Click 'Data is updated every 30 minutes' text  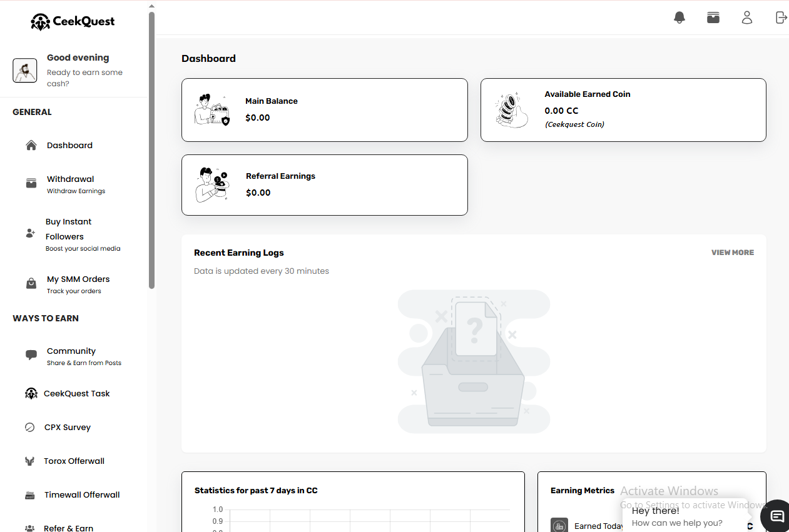coord(262,271)
